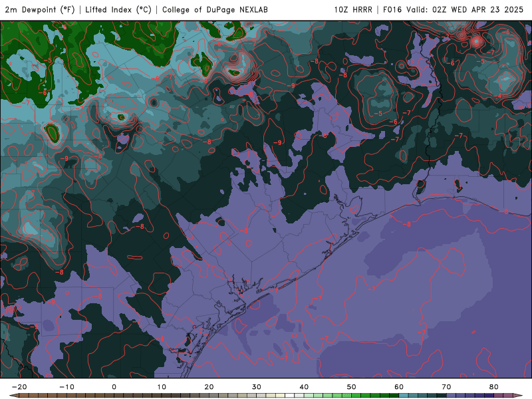The height and width of the screenshot is (399, 532).
Task: Click the 10 label on the color scale
Action: (162, 387)
